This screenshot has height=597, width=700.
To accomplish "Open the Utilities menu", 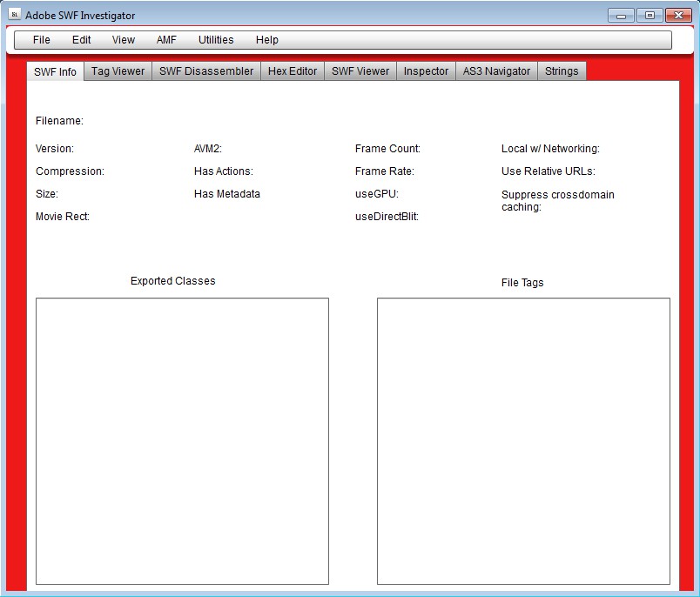I will [x=216, y=40].
